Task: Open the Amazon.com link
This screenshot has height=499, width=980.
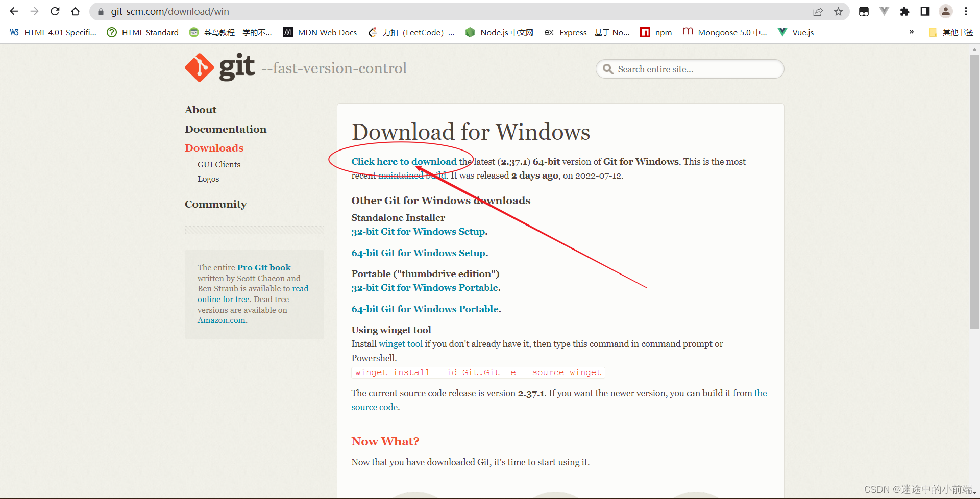Action: (223, 320)
